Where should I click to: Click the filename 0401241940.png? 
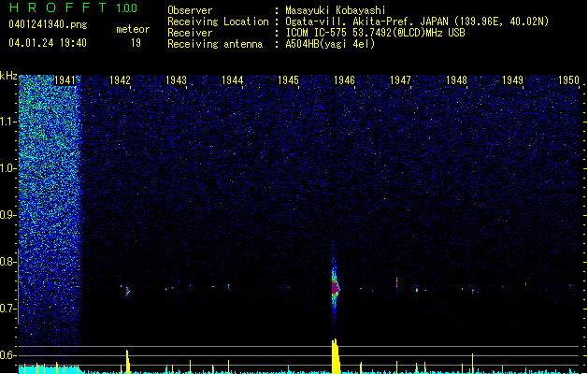48,25
